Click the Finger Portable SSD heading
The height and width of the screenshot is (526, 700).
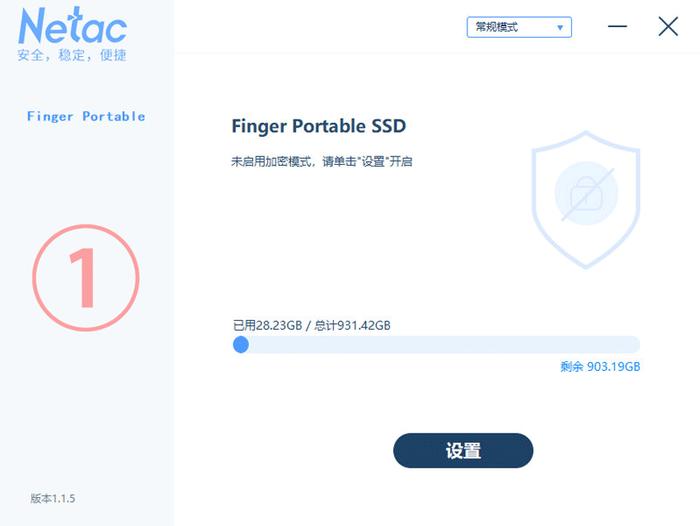tap(319, 126)
